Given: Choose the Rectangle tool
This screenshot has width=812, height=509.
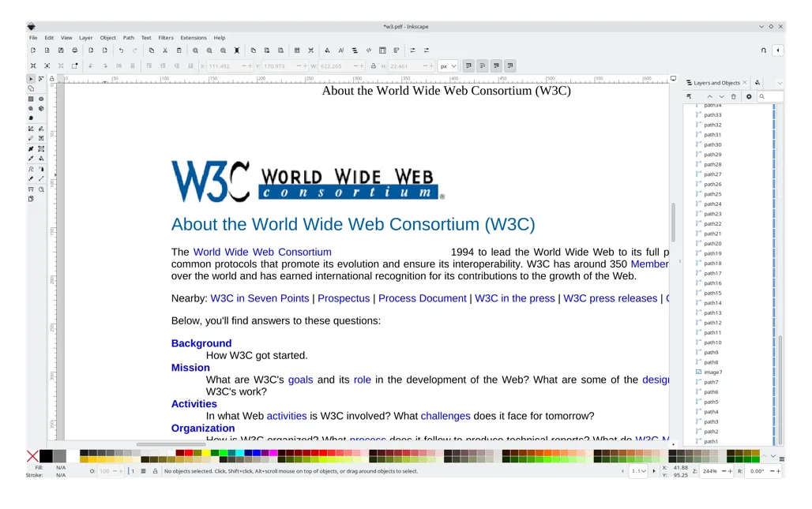Looking at the screenshot, I should click(x=32, y=99).
